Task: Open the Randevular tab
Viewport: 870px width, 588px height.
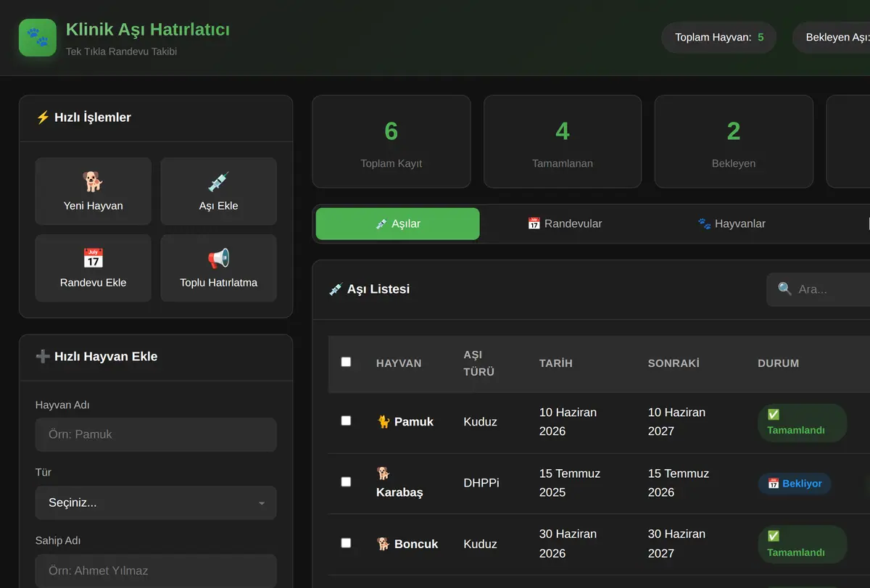Action: click(x=565, y=223)
